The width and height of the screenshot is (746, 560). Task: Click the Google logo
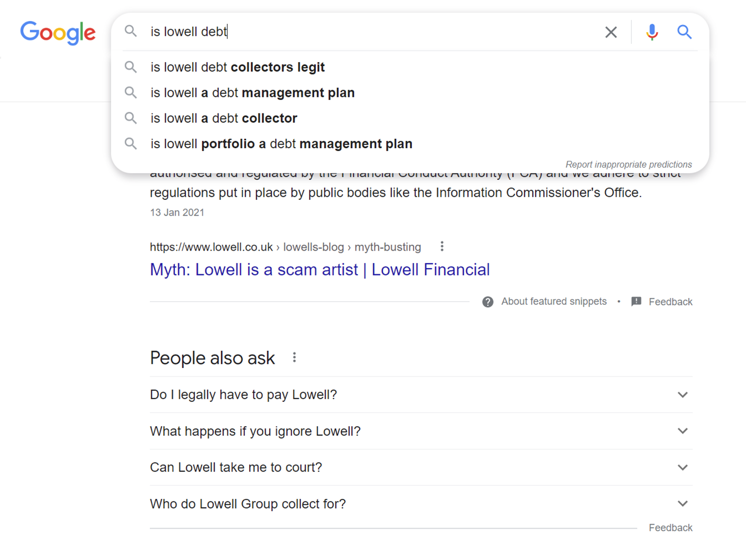point(58,33)
